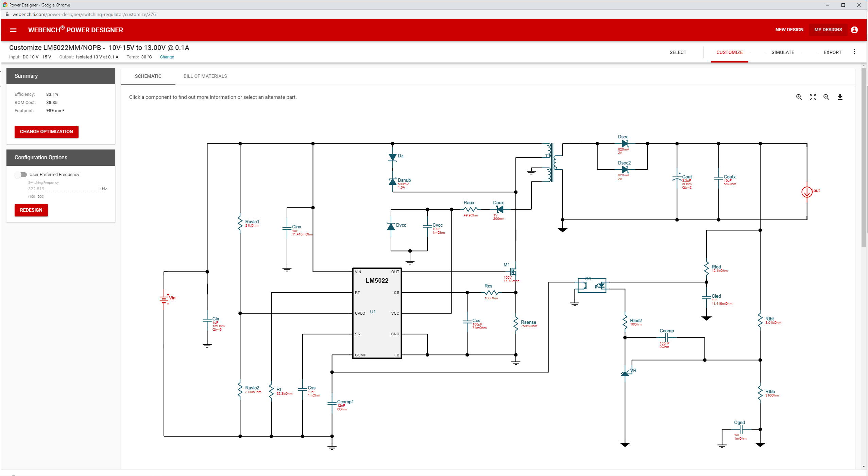This screenshot has width=868, height=476.
Task: Select the Rsense resistor
Action: point(516,323)
